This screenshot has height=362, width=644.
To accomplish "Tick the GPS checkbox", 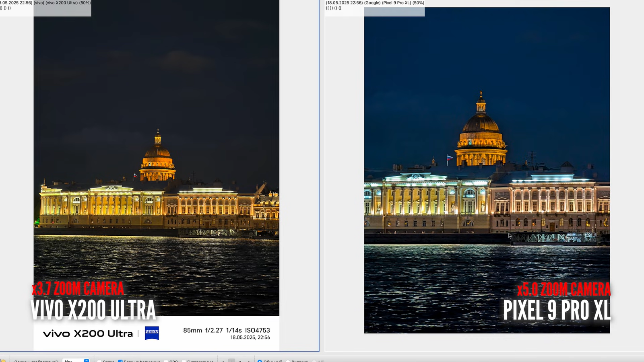I will [x=166, y=361].
